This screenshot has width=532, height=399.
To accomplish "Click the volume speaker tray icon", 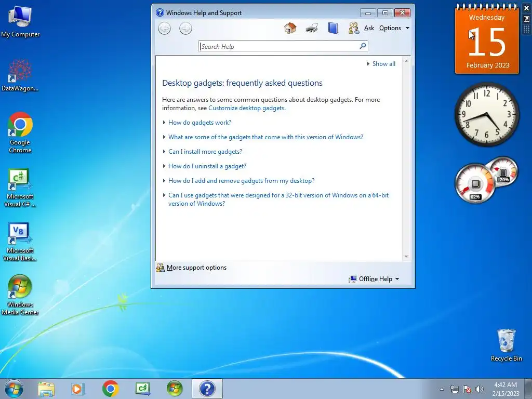I will [x=480, y=389].
